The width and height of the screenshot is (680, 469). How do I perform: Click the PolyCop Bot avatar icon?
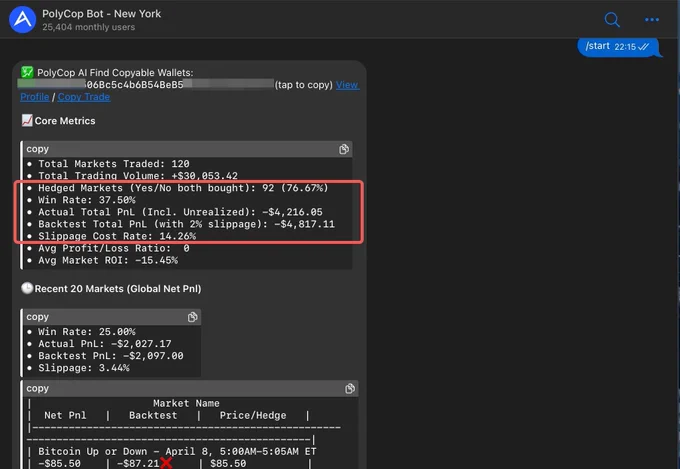click(x=23, y=20)
